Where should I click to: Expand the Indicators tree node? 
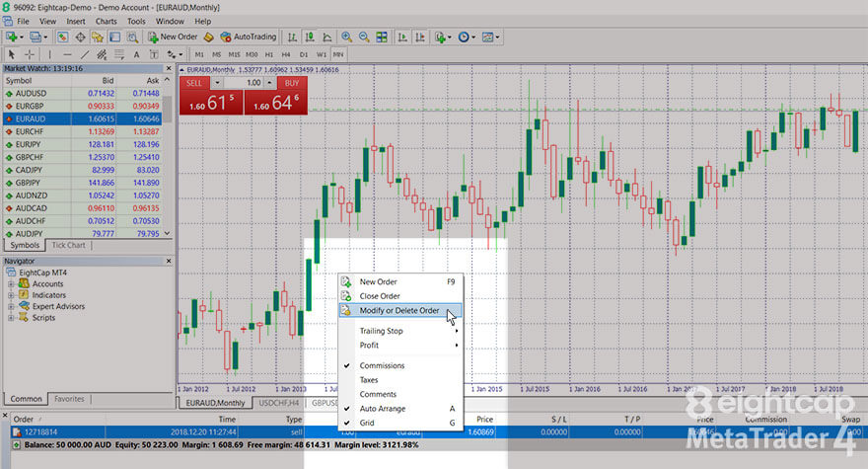pos(11,295)
